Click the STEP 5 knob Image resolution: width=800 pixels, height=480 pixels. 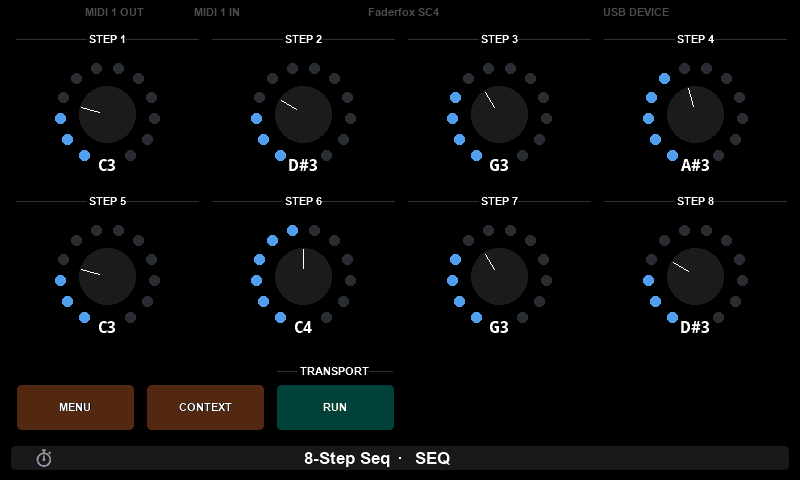coord(107,276)
